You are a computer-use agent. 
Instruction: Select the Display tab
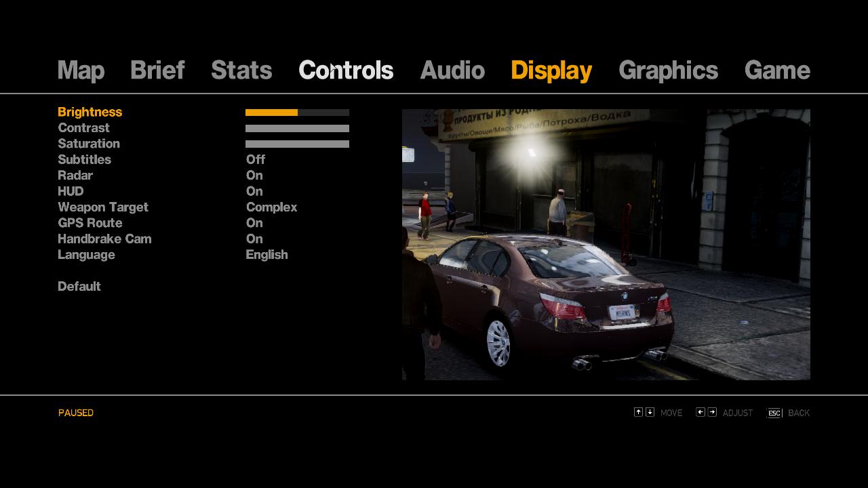pyautogui.click(x=551, y=70)
